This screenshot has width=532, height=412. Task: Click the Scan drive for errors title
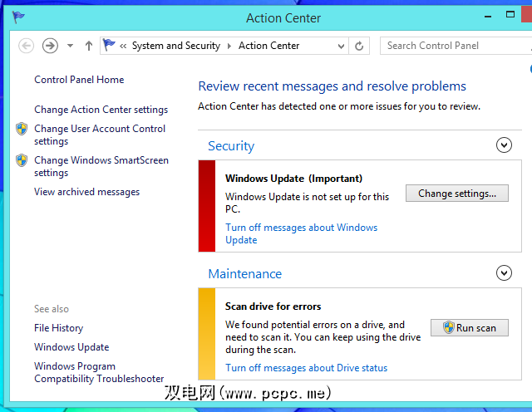(x=273, y=307)
